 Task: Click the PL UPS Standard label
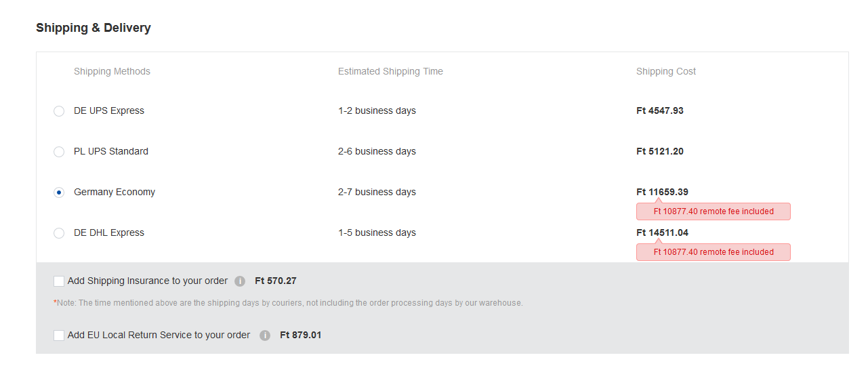pyautogui.click(x=111, y=151)
